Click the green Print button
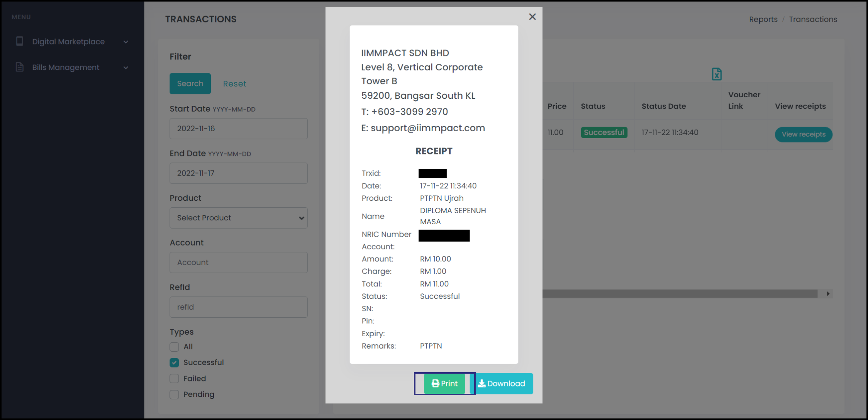Screen dimensions: 868x420 coord(444,383)
